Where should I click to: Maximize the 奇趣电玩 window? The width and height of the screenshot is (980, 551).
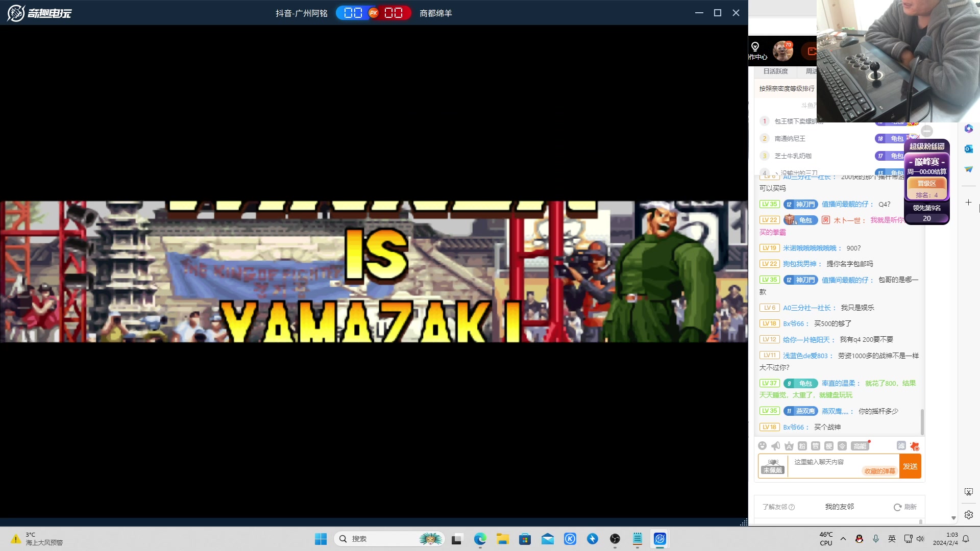[x=718, y=13]
